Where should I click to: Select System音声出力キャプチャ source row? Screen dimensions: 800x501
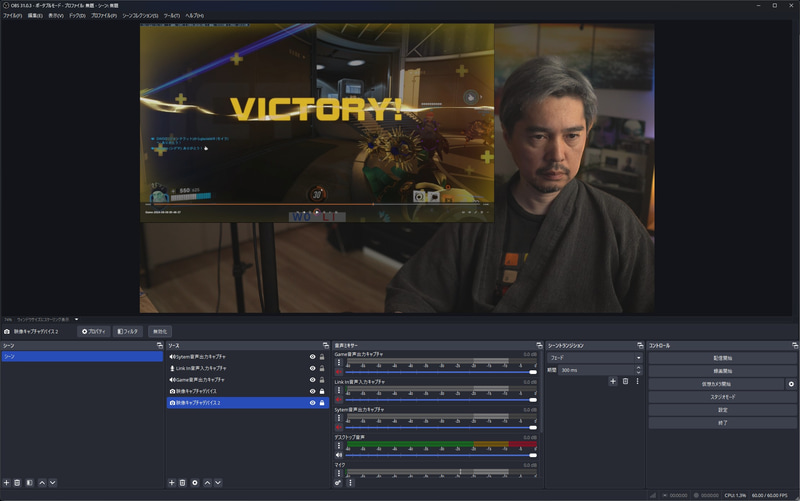click(x=247, y=357)
